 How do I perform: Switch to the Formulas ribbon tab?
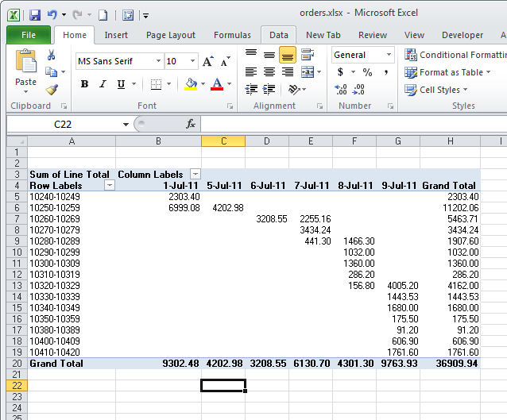pyautogui.click(x=232, y=35)
